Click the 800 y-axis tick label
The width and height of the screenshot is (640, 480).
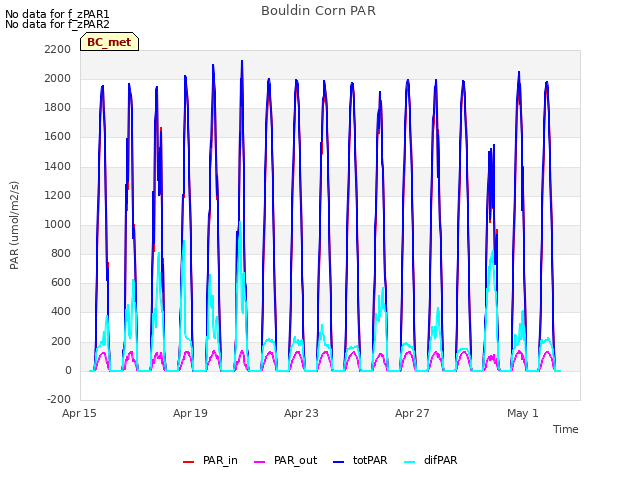pos(61,253)
